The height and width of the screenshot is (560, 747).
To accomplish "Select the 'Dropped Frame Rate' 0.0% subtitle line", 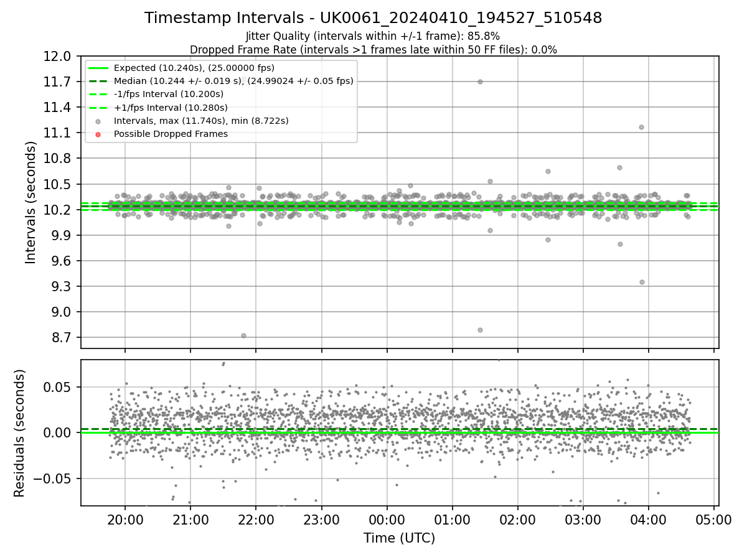I will click(x=373, y=50).
